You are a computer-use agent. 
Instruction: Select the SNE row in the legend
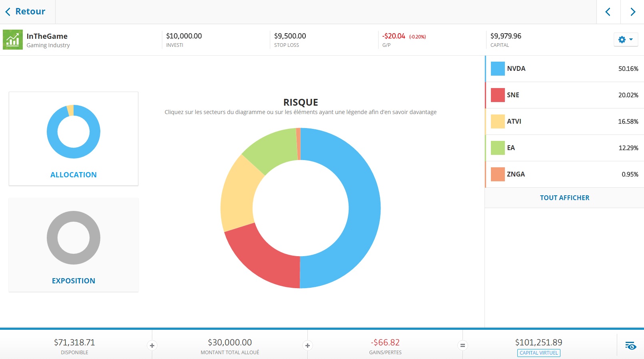[564, 95]
